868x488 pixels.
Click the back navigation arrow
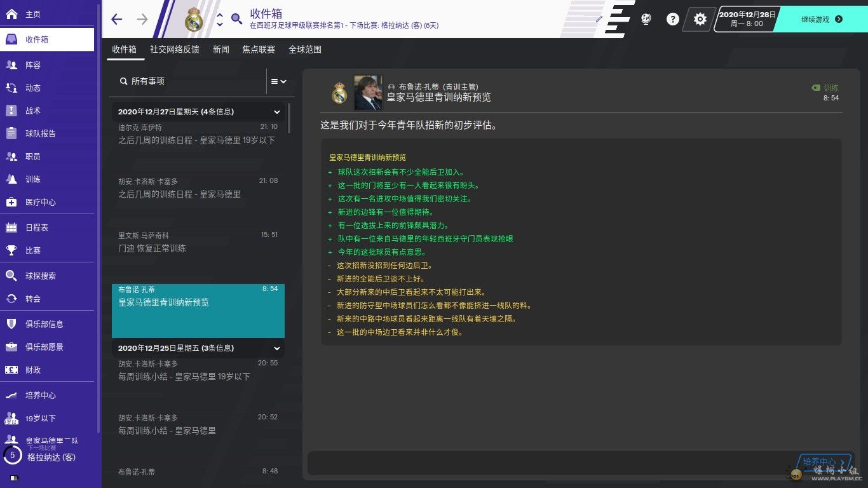tap(116, 19)
